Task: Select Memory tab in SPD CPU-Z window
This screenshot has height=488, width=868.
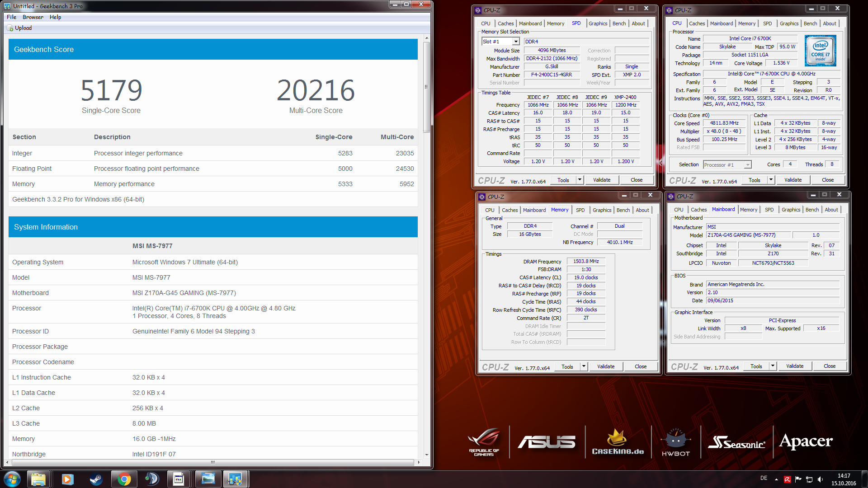Action: point(555,23)
